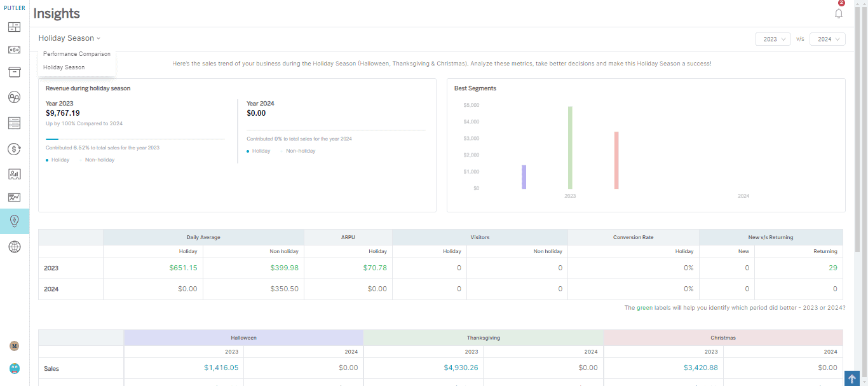Open the Sales money icon in sidebar
The width and height of the screenshot is (868, 386).
pyautogui.click(x=14, y=50)
